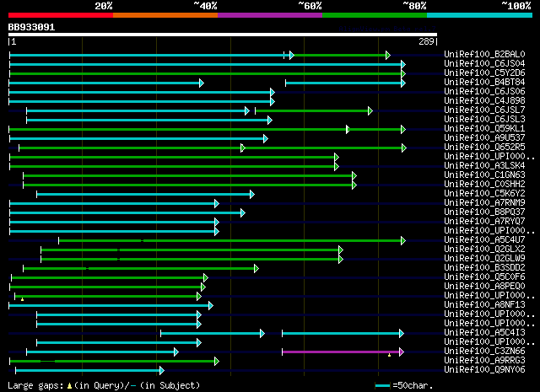The height and width of the screenshot is (392, 540).
Task: Select the UniRef100_C3ZN66 label
Action: (484, 352)
